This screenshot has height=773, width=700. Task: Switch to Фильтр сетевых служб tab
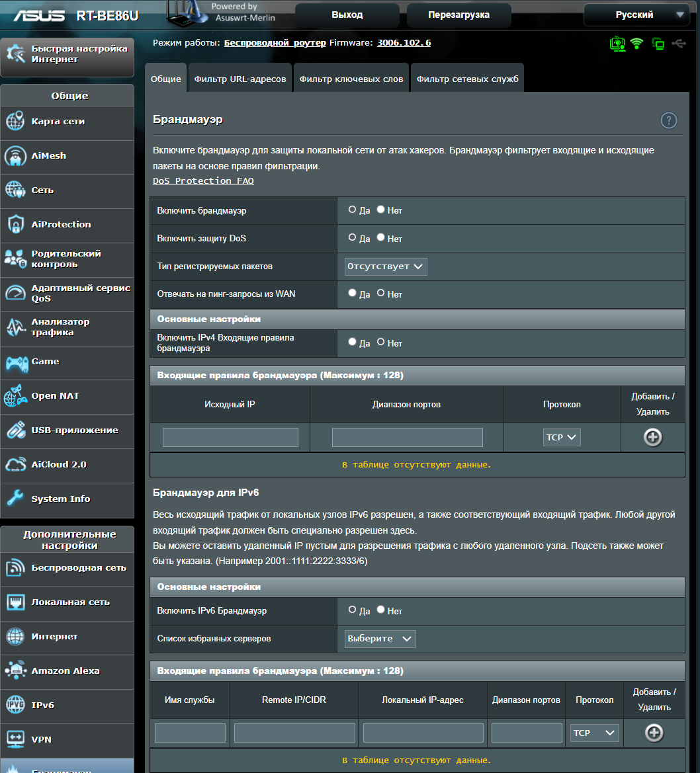(x=467, y=79)
